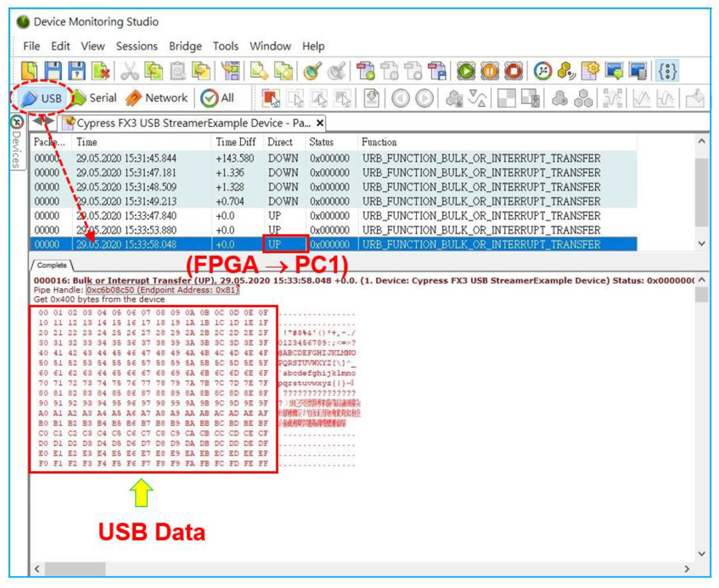This screenshot has width=719, height=588.
Task: Click the green Start session play icon
Action: 466,71
